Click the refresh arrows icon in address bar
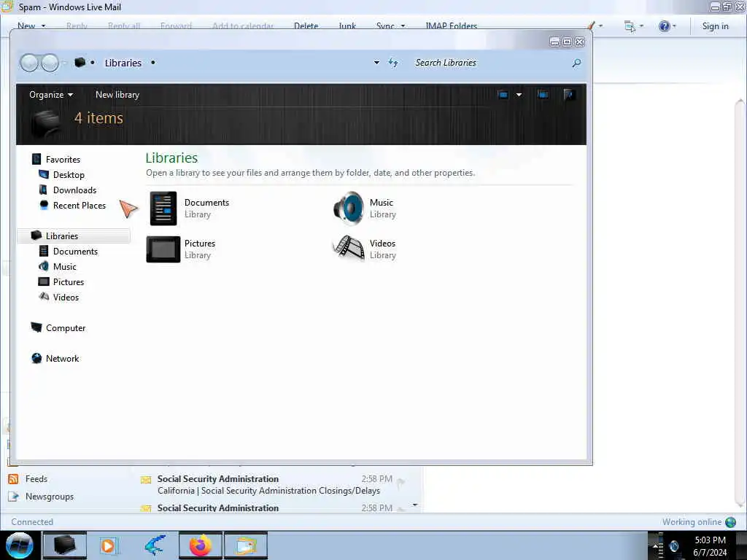Viewport: 747px width, 560px height. (x=393, y=63)
